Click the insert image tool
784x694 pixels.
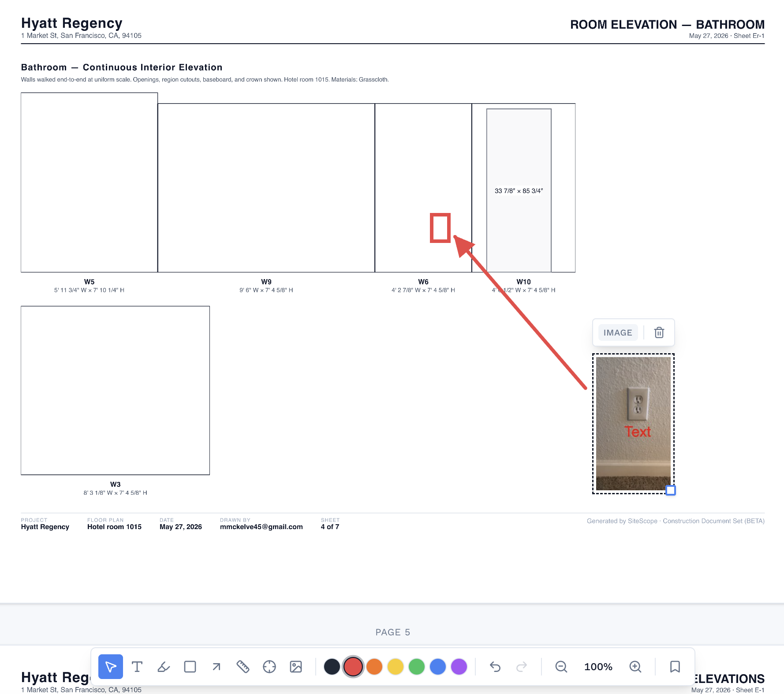coord(296,667)
